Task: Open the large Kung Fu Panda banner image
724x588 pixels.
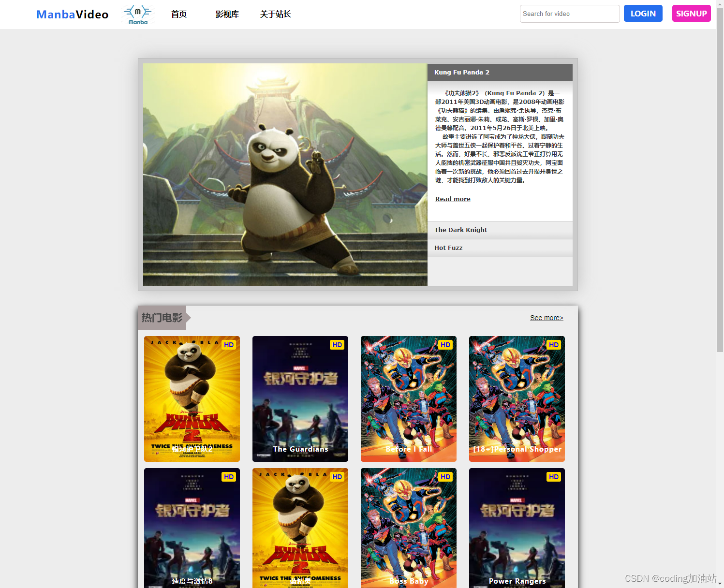Action: (285, 175)
